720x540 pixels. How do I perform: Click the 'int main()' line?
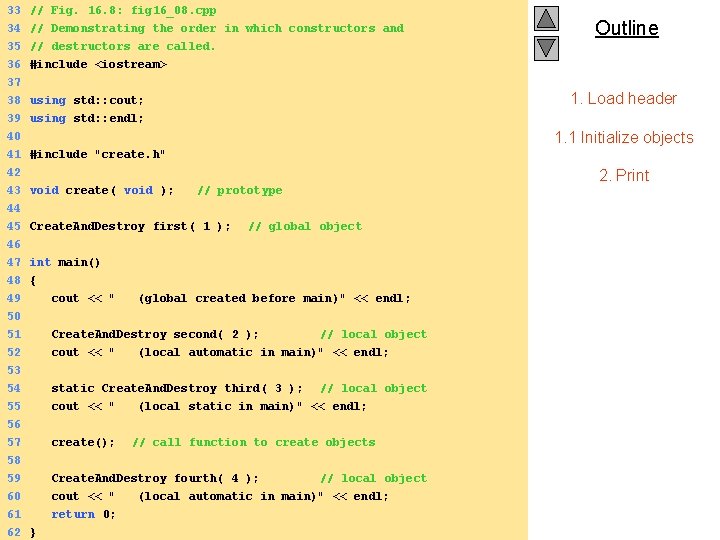tap(65, 262)
